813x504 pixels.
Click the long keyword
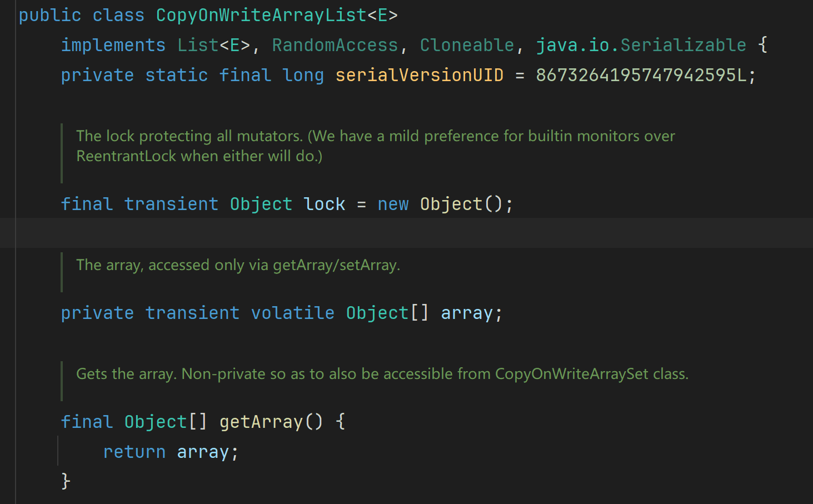click(x=303, y=75)
